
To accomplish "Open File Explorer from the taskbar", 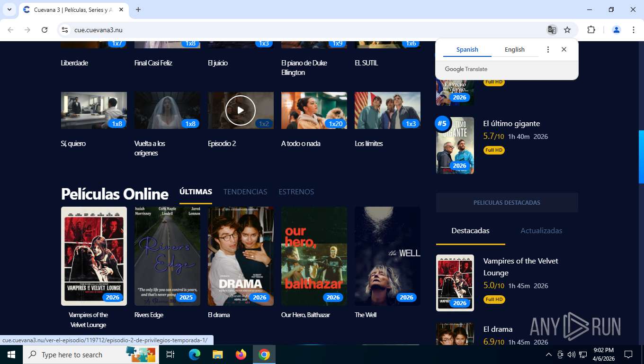I will 217,355.
